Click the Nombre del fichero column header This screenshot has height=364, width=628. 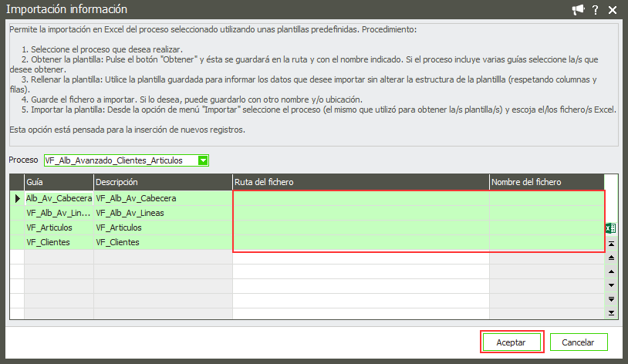pos(546,182)
